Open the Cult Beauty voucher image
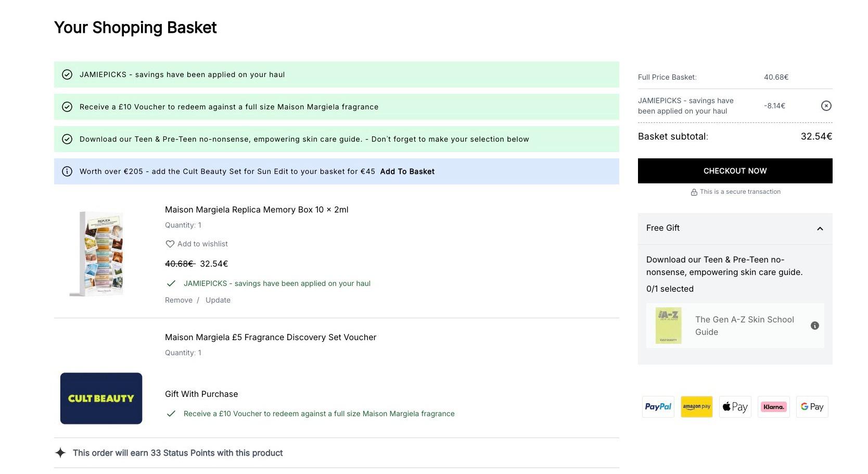 (101, 398)
